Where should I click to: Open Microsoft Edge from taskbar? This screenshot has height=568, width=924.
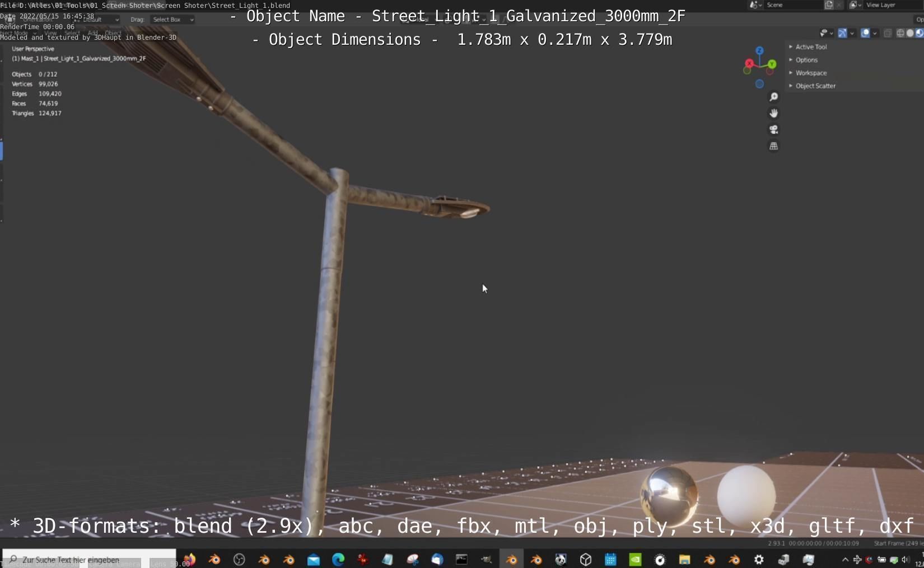[x=338, y=559]
